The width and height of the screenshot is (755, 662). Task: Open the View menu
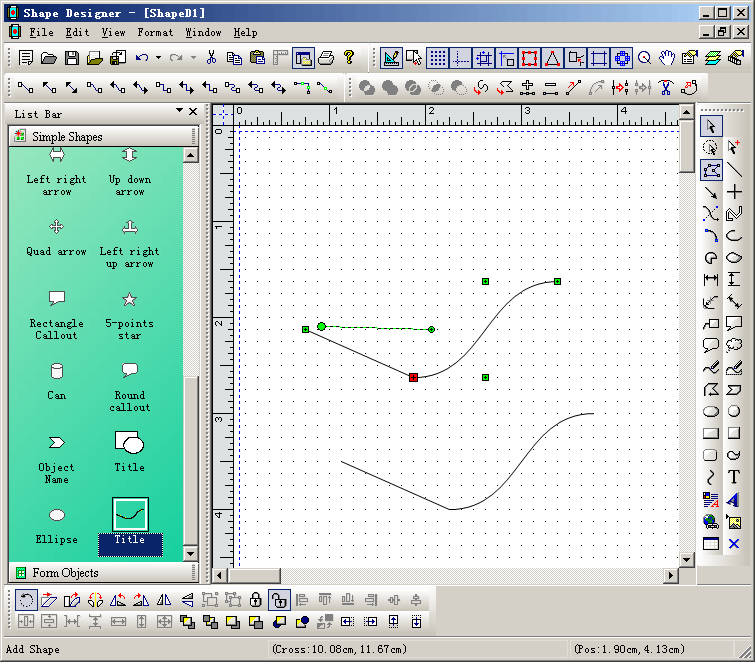click(x=113, y=32)
